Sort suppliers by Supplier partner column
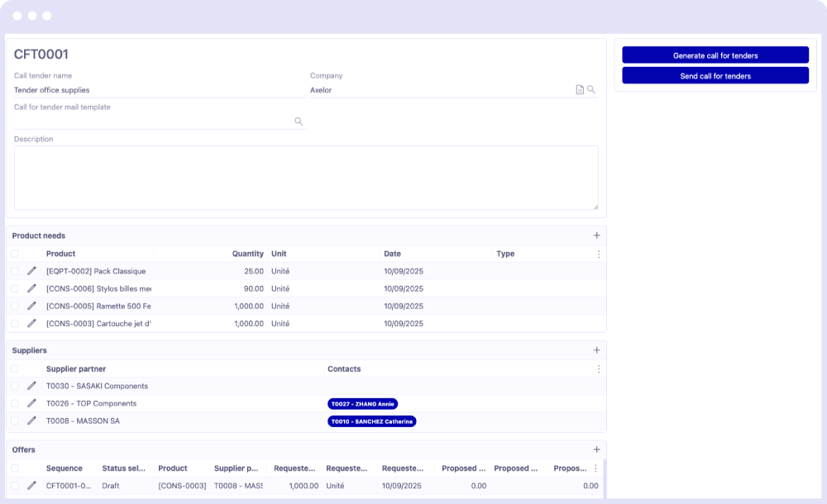The width and height of the screenshot is (827, 504). (x=76, y=368)
